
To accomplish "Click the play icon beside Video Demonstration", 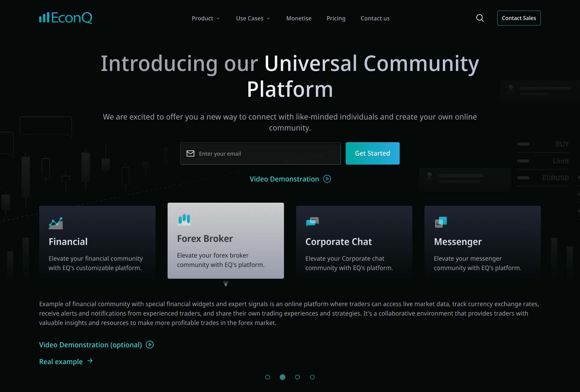I will (327, 179).
